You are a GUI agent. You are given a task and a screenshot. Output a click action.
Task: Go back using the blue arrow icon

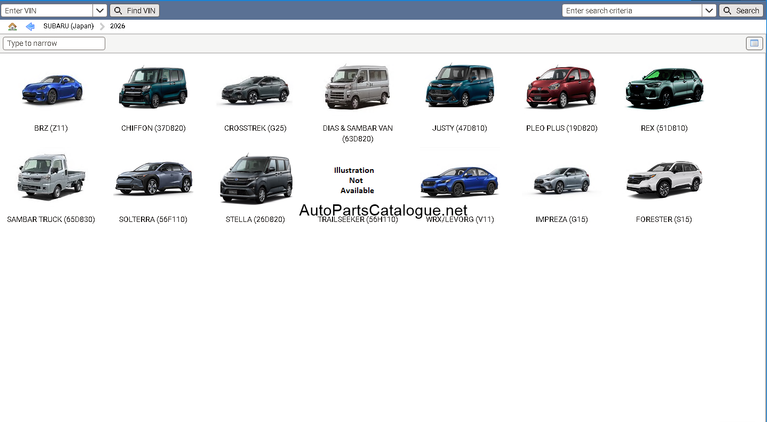30,26
